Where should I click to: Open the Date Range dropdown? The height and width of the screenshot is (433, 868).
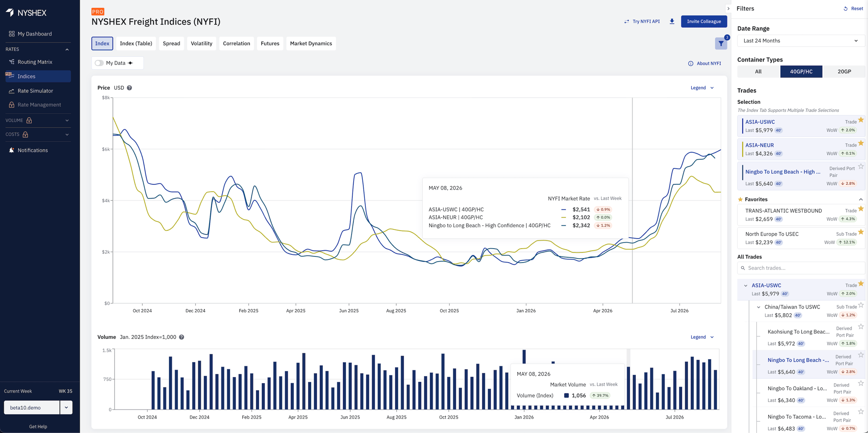pyautogui.click(x=801, y=41)
